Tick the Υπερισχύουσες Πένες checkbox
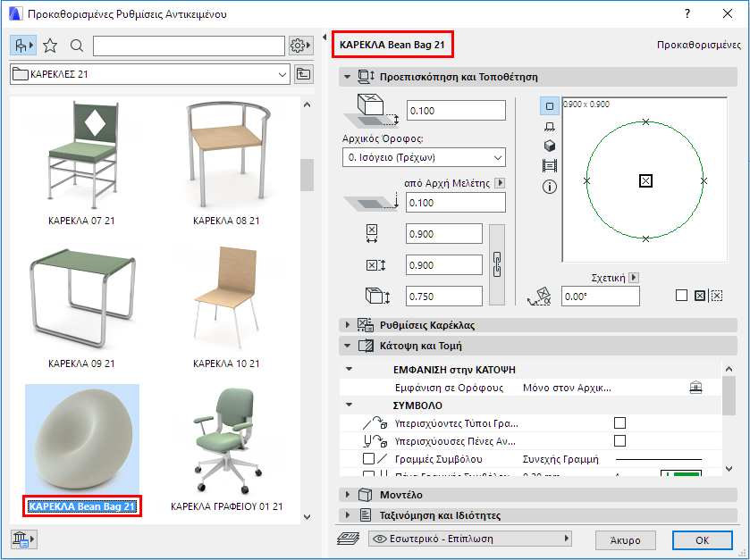 coord(619,440)
